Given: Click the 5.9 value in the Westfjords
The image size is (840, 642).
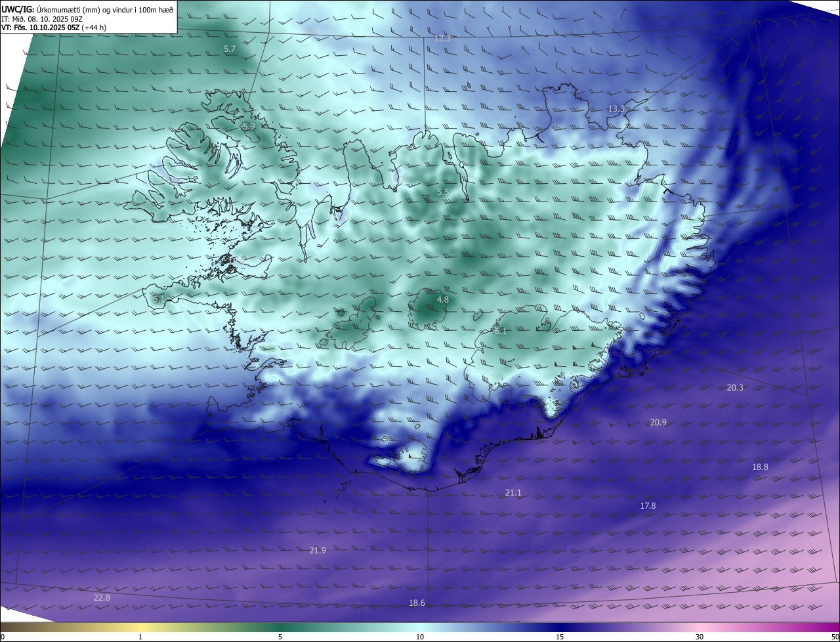Looking at the screenshot, I should tap(249, 126).
